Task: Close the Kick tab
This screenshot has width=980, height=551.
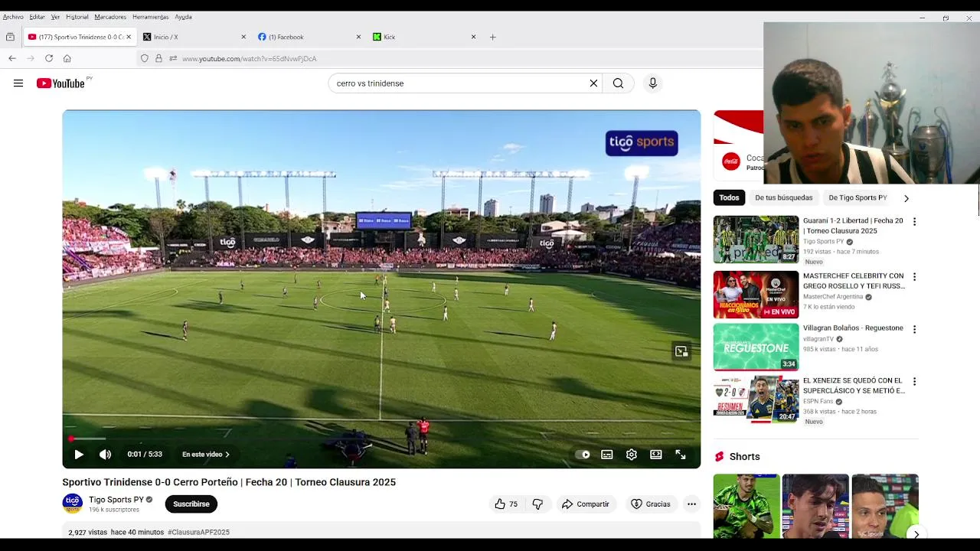Action: click(x=473, y=37)
